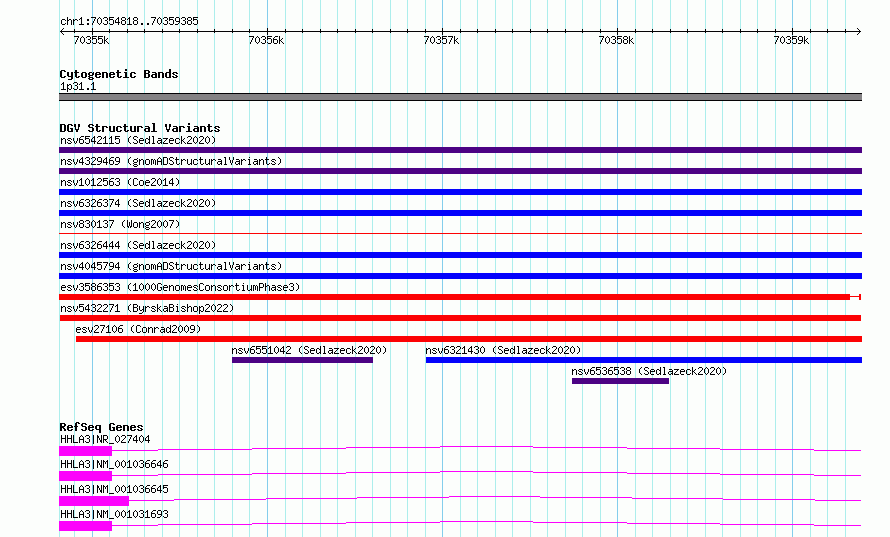Click the magenta exon block of HHLA3|NM_001036645
890x537 pixels.
pyautogui.click(x=94, y=501)
